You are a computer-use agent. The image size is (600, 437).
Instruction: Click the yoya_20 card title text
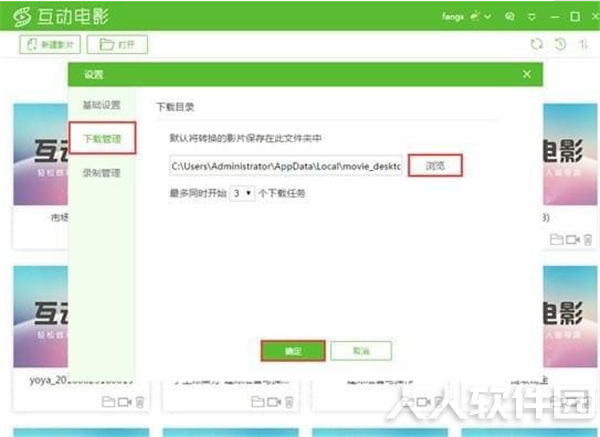pyautogui.click(x=80, y=380)
